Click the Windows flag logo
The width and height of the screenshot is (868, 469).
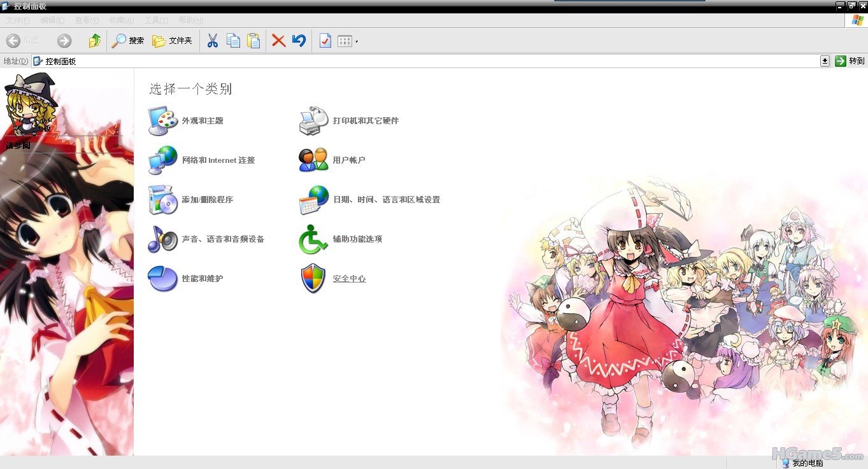[858, 20]
